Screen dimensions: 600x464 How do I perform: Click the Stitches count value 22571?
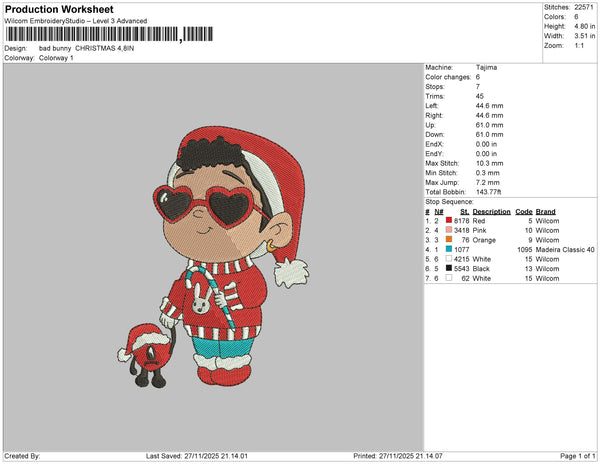[585, 6]
